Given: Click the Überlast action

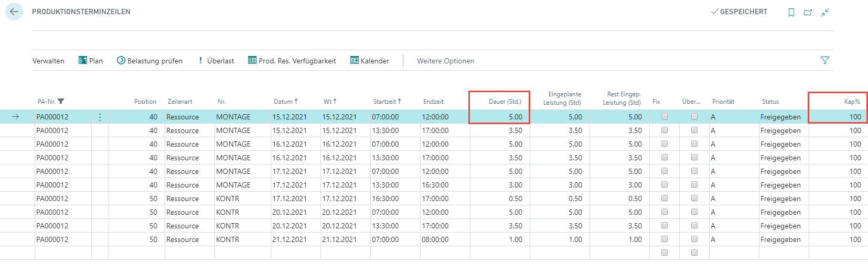Looking at the screenshot, I should [216, 61].
